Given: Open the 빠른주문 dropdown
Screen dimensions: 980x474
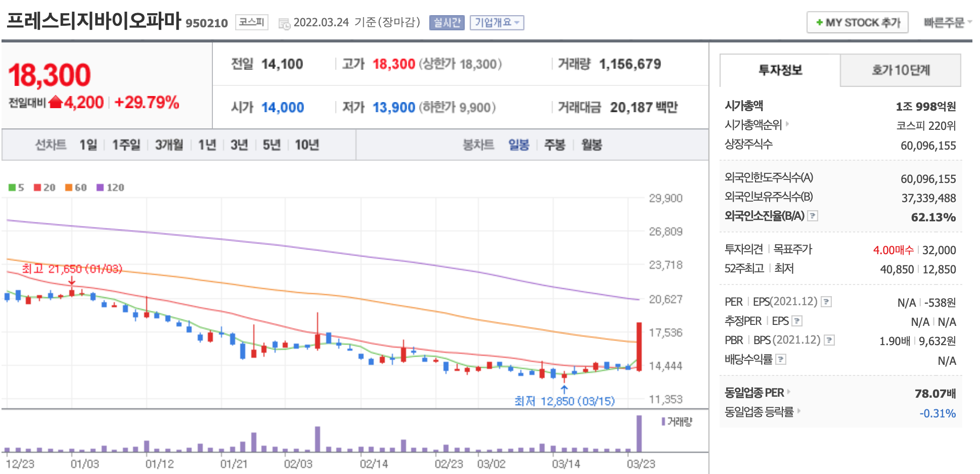Looking at the screenshot, I should pos(947,23).
